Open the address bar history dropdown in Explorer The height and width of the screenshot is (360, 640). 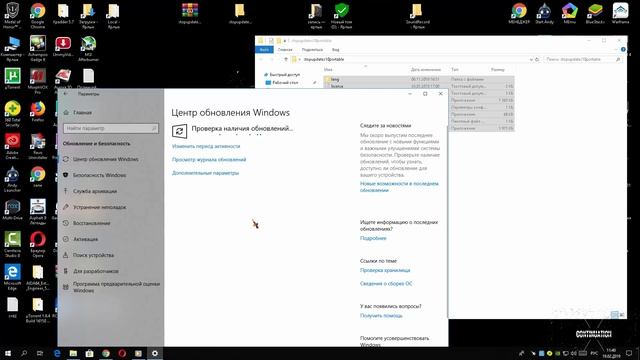point(531,60)
